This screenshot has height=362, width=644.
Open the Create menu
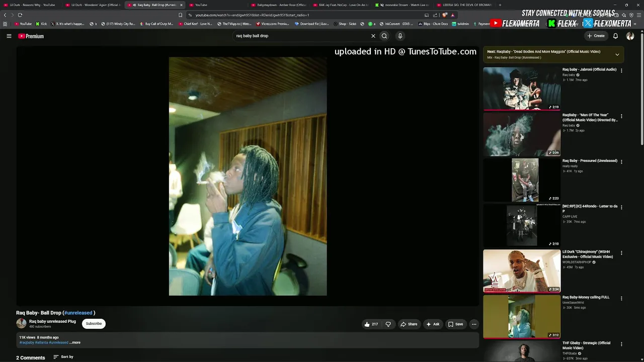tap(596, 36)
